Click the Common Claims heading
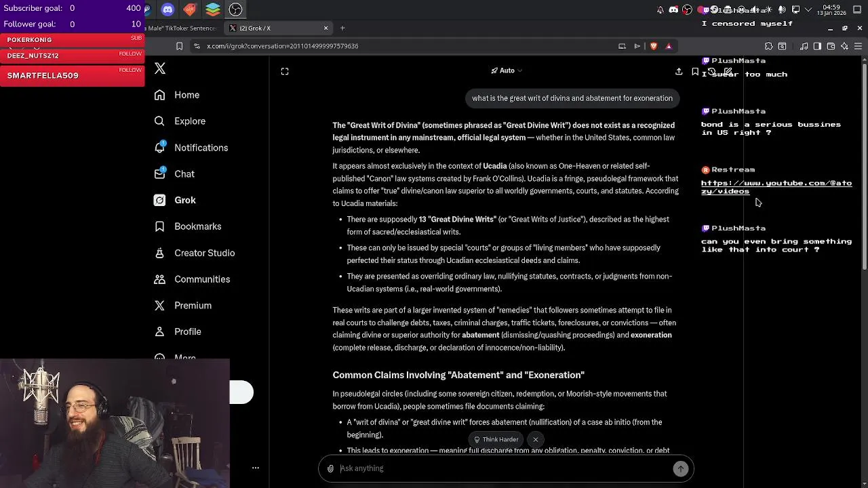Viewport: 868px width, 488px height. pos(458,375)
